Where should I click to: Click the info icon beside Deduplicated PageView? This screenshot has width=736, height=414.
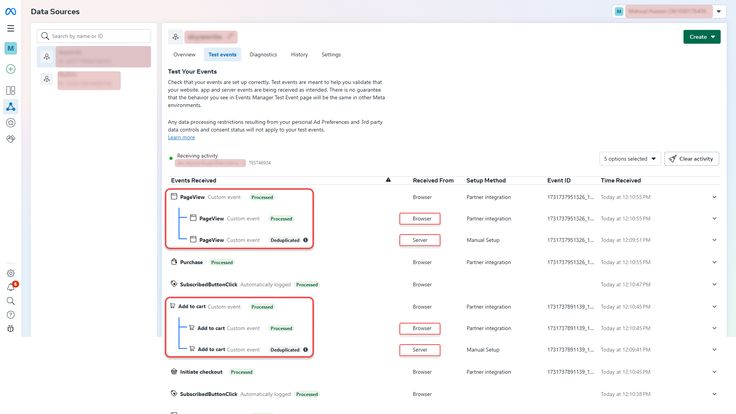click(x=306, y=240)
